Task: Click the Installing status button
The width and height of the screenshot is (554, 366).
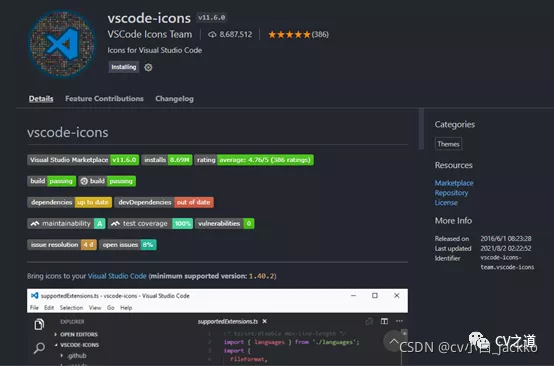Action: tap(124, 67)
